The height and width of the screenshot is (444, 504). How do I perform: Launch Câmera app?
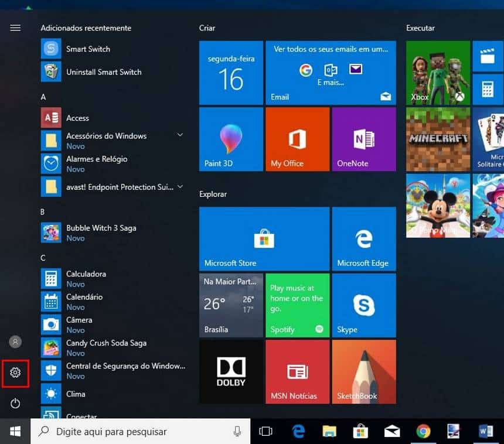tap(113, 325)
